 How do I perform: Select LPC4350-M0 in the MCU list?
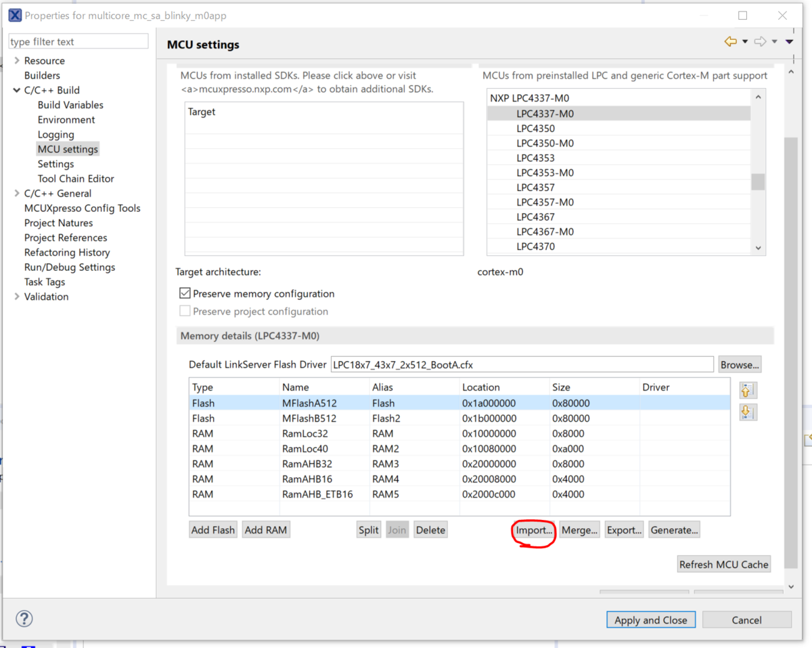click(618, 143)
